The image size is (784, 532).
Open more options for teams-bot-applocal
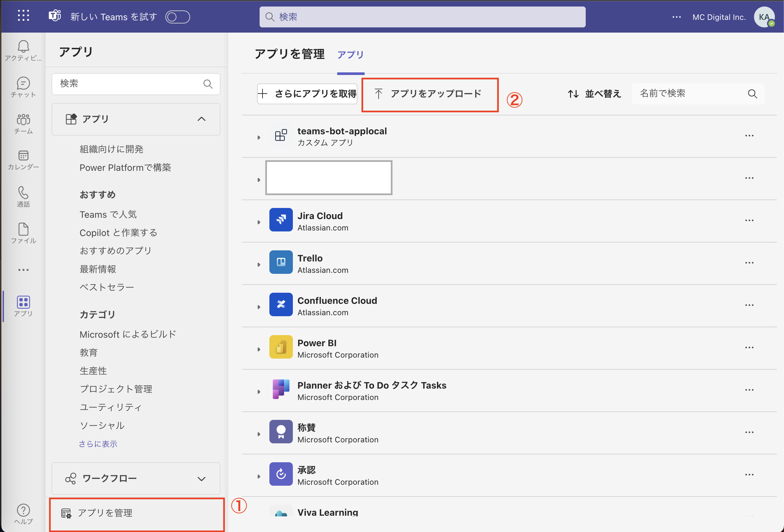(749, 136)
